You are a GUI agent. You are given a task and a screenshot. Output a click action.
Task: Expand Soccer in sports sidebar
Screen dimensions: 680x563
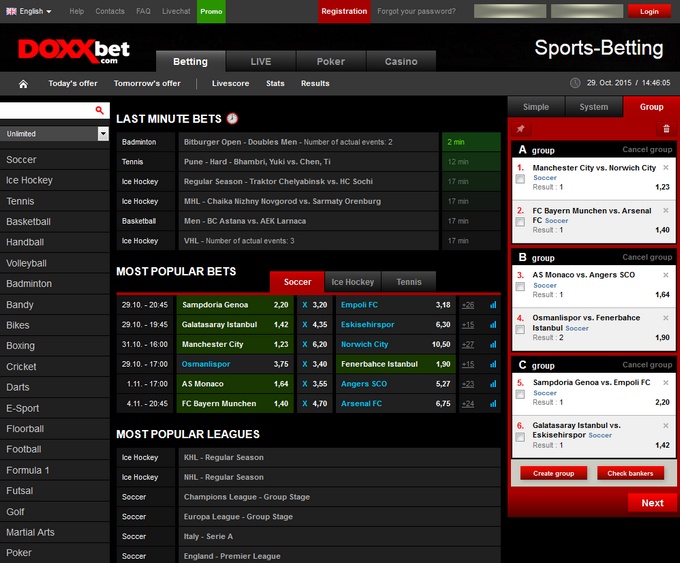tap(55, 160)
